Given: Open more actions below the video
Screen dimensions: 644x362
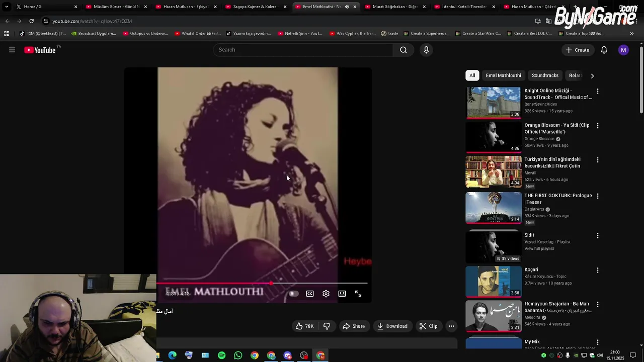Looking at the screenshot, I should click(x=451, y=326).
